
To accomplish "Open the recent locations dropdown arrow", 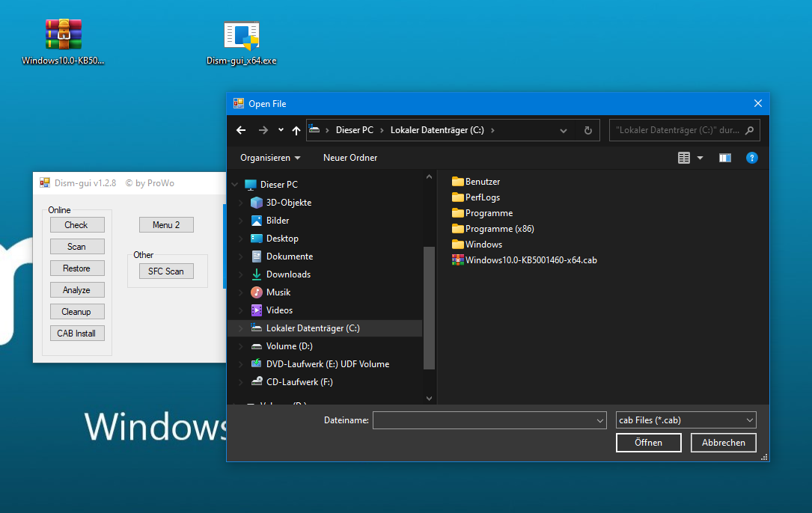I will click(281, 130).
